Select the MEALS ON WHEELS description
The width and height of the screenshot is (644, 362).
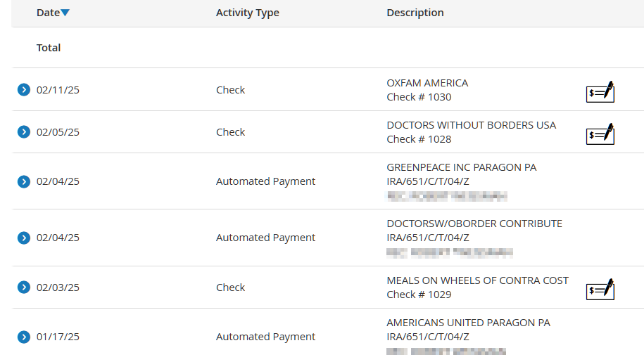pyautogui.click(x=477, y=280)
